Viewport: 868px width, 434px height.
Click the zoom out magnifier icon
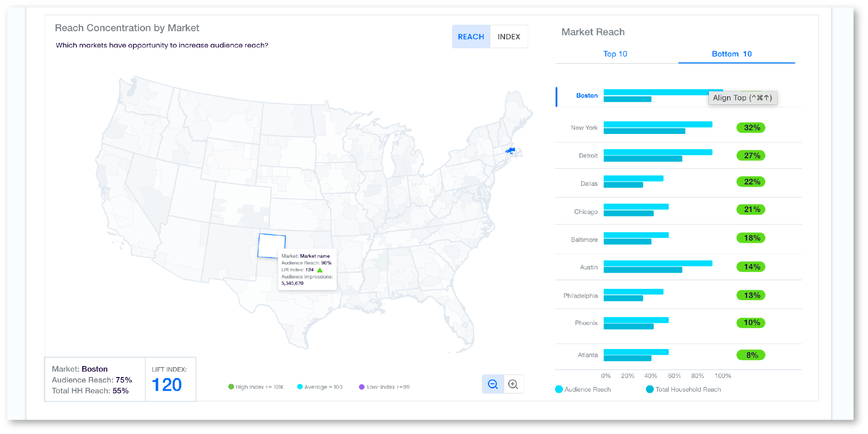493,384
